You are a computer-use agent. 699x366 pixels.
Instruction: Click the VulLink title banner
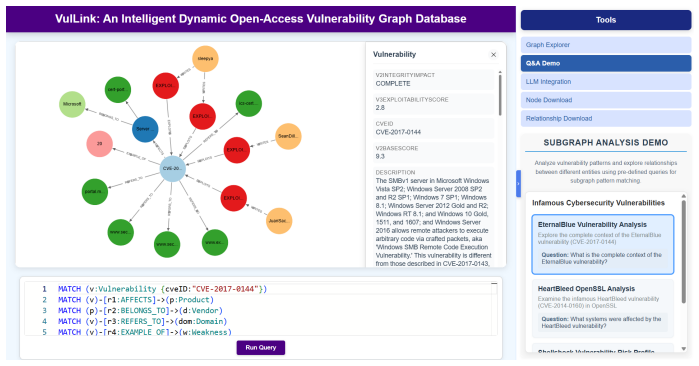pyautogui.click(x=261, y=19)
